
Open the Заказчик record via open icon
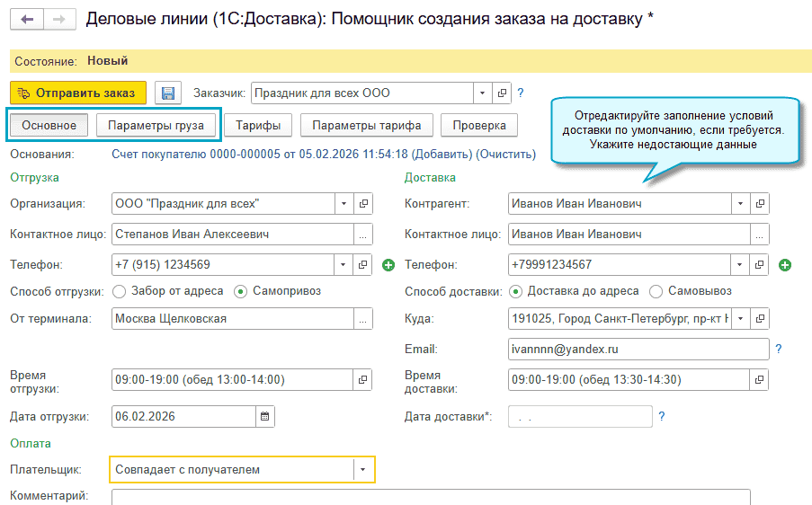click(503, 93)
